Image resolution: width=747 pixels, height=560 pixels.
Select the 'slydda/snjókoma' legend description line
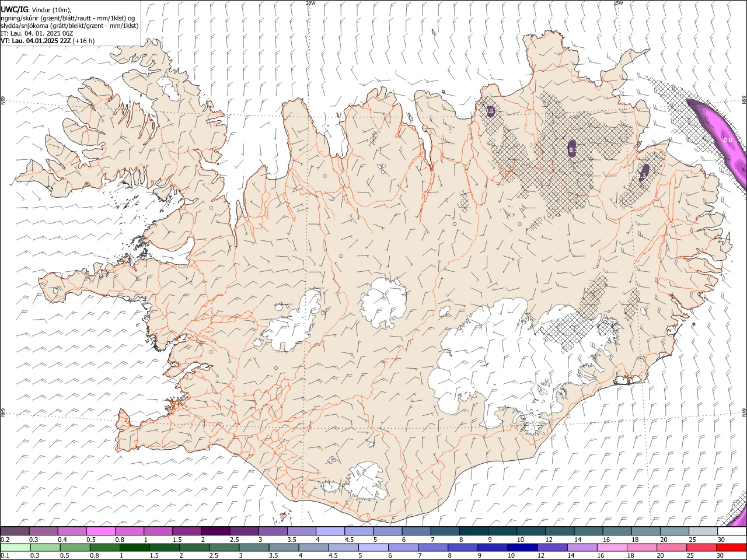coord(69,26)
